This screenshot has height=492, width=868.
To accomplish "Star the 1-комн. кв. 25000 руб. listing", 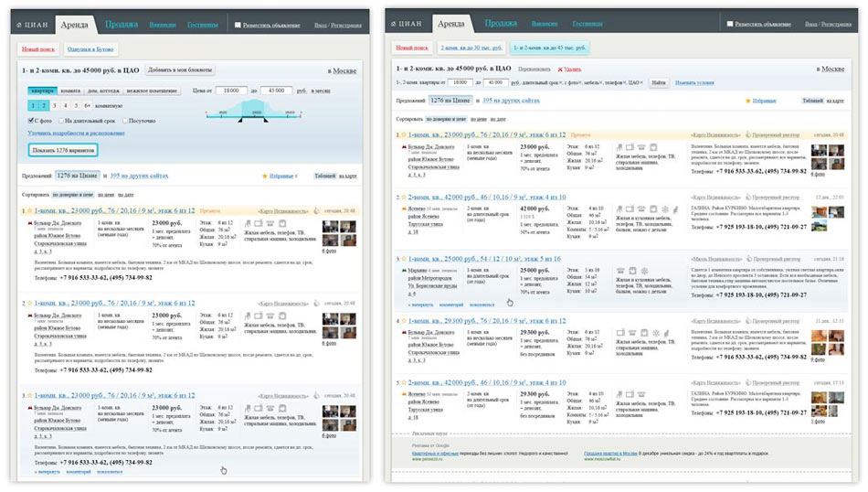I will tap(403, 261).
